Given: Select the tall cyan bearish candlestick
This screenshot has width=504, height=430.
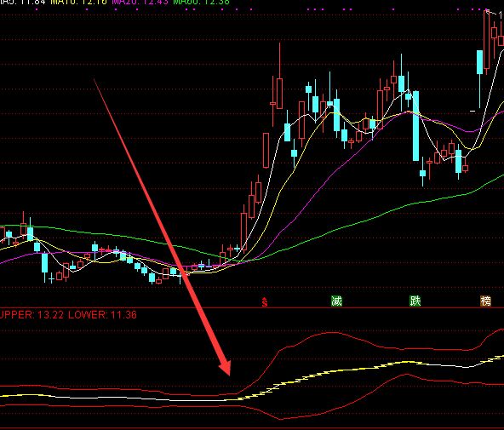Looking at the screenshot, I should point(416,126).
